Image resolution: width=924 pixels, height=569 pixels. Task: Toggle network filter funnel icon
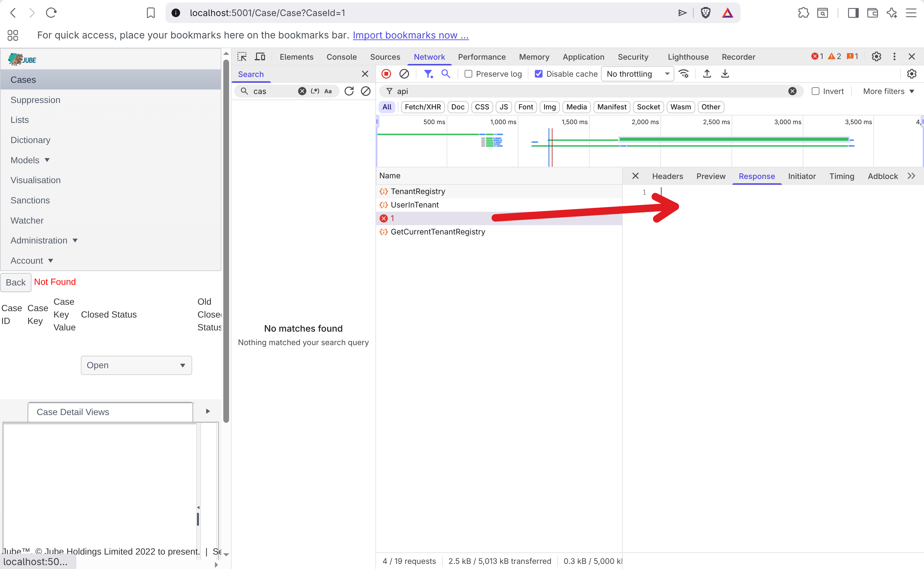pos(428,74)
